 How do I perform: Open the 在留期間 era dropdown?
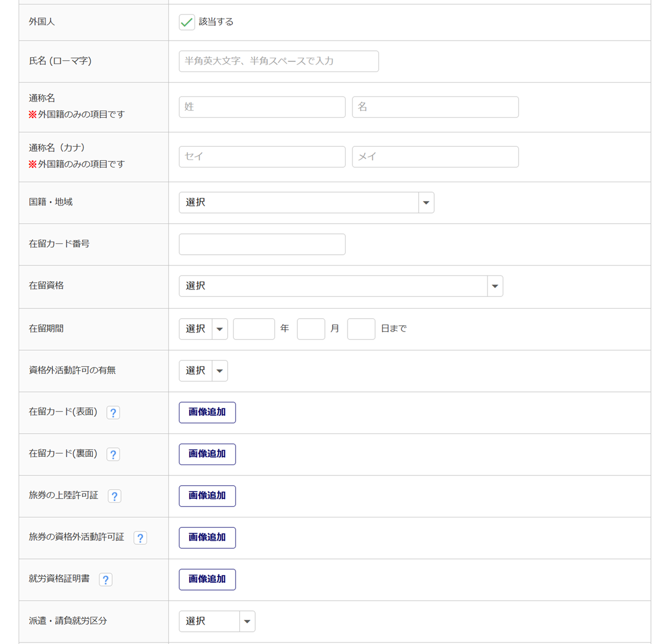[x=203, y=329]
